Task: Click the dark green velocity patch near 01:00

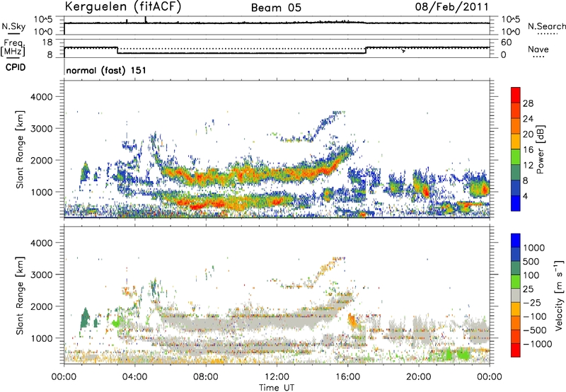Action: tap(85, 318)
